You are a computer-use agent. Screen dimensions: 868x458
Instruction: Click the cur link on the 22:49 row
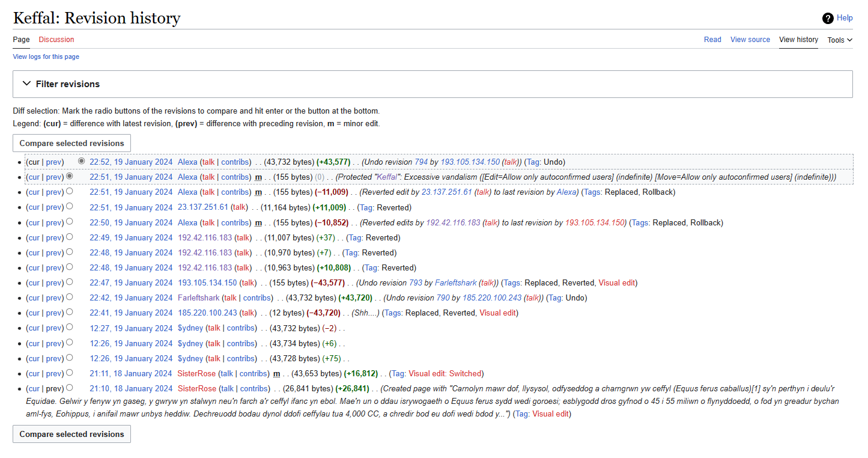click(x=34, y=238)
